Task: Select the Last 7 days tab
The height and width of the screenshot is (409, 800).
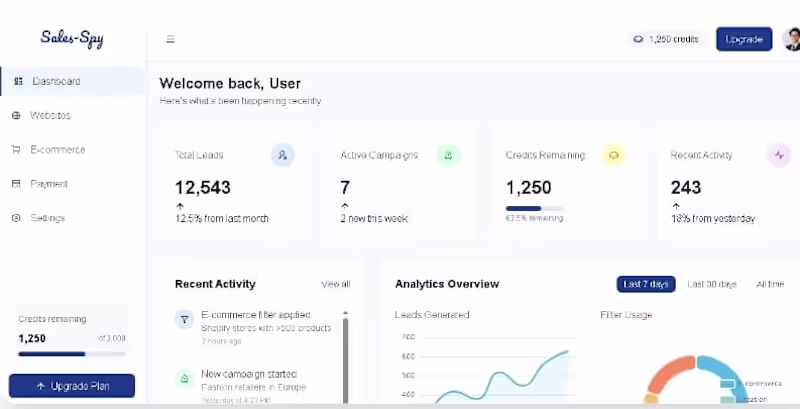Action: (646, 284)
